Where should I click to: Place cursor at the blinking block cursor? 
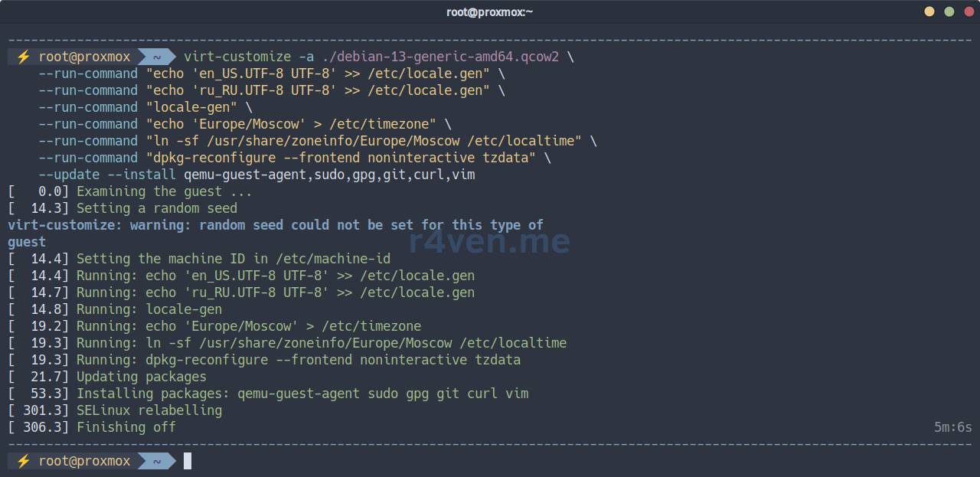click(188, 461)
